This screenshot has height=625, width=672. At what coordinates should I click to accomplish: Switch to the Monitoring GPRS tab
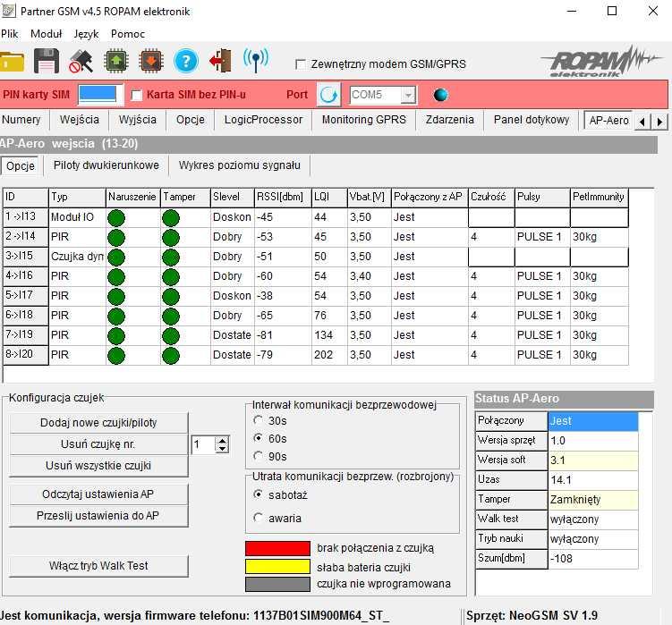364,120
